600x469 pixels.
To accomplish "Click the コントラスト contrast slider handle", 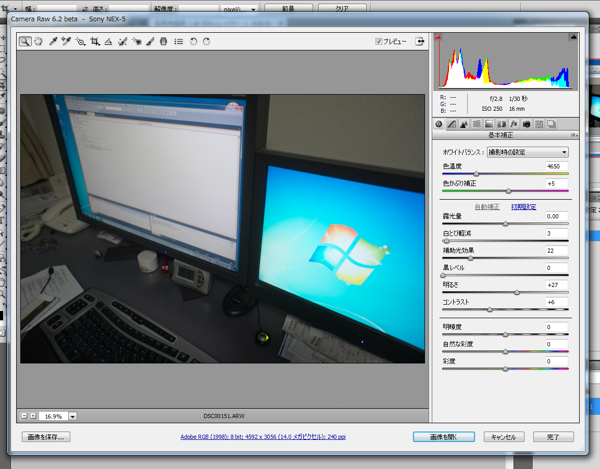I will tap(490, 310).
